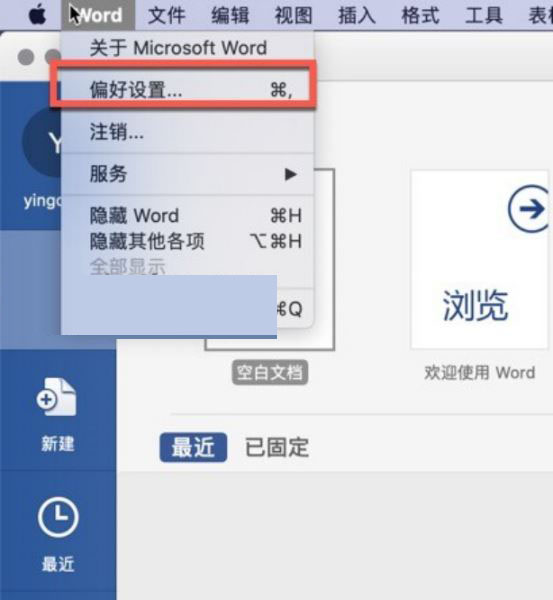
Task: Choose 隐藏其他各项
Action: click(x=188, y=241)
